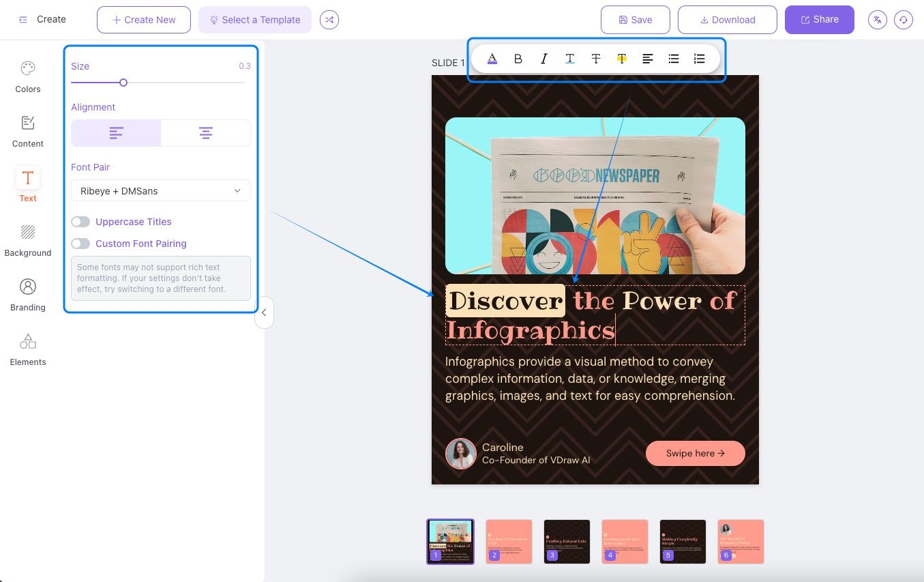
Task: Click the text color icon
Action: coord(492,59)
